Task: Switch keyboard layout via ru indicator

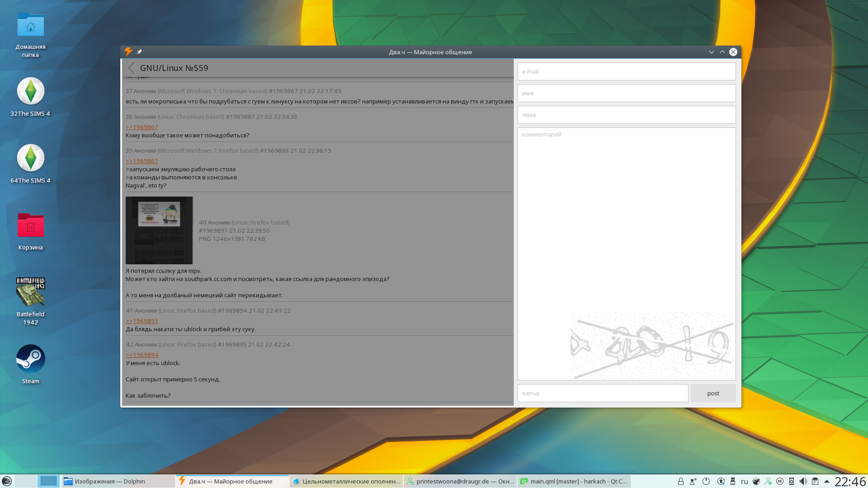Action: click(x=745, y=482)
